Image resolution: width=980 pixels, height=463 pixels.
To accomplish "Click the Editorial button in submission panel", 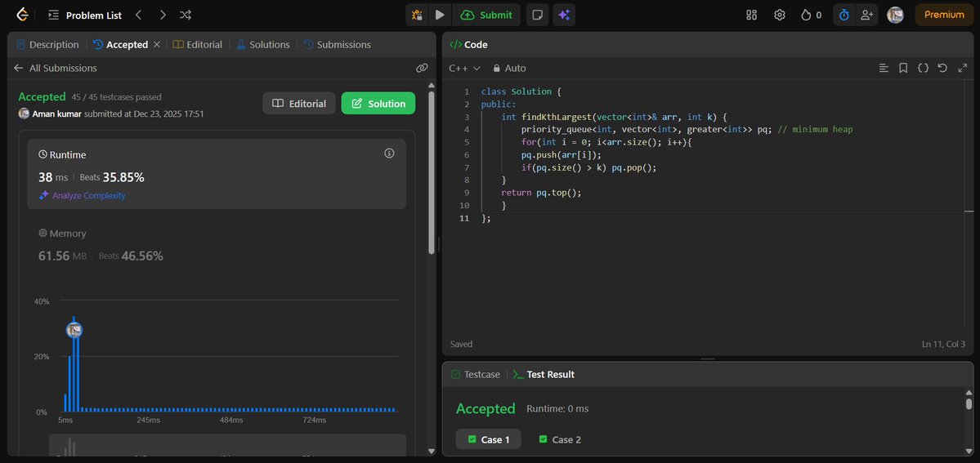I will (299, 103).
